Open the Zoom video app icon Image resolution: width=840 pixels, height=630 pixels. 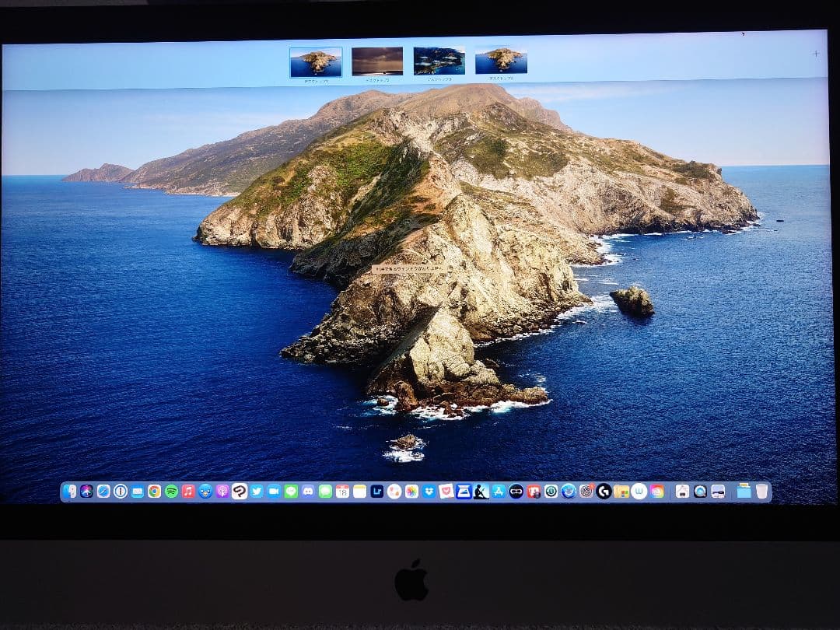tap(274, 492)
